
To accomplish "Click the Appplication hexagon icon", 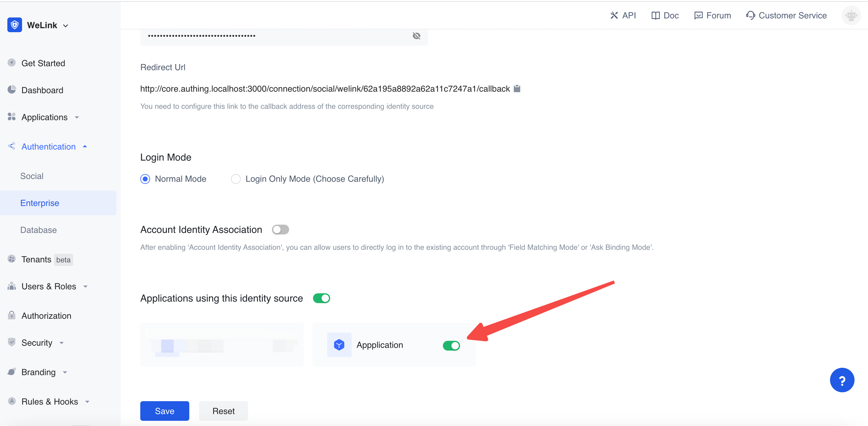I will (x=339, y=345).
